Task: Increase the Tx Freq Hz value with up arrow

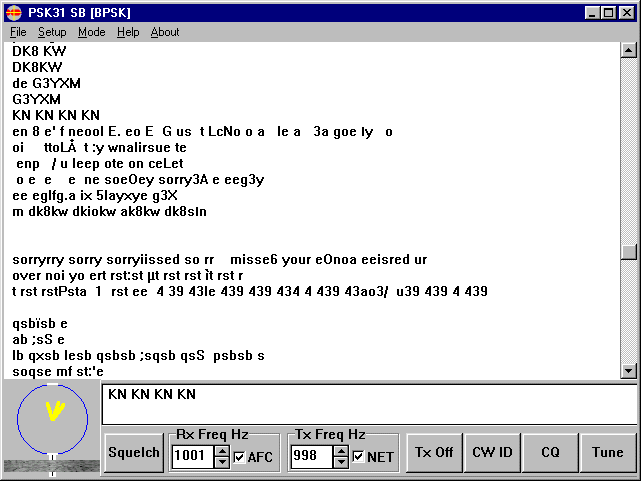Action: 341,451
